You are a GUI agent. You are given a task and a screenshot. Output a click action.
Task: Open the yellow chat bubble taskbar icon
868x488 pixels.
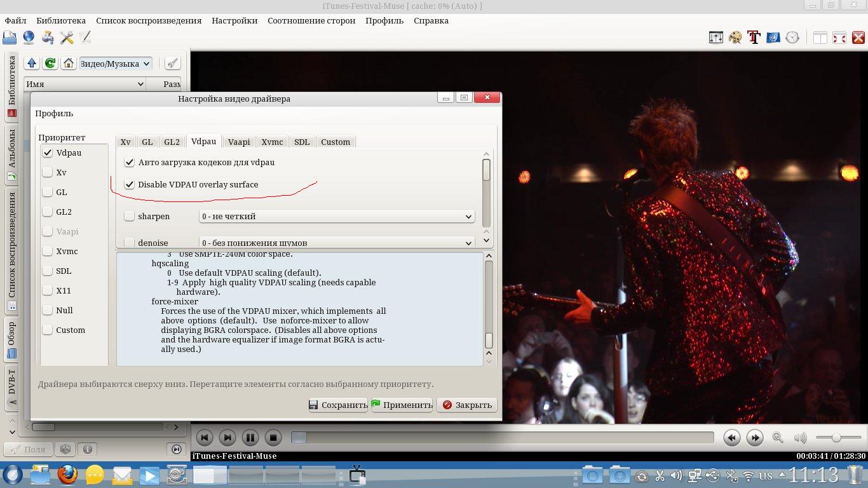click(x=95, y=475)
